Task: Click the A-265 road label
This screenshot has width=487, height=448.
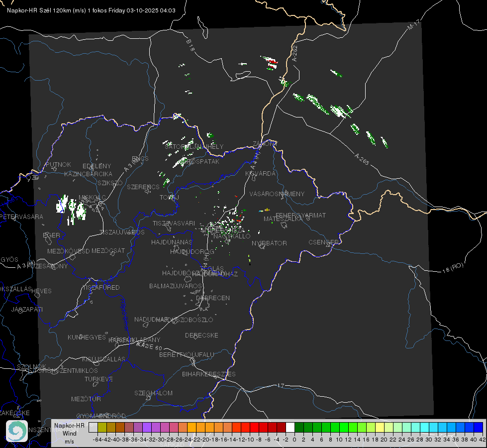Action: [362, 159]
